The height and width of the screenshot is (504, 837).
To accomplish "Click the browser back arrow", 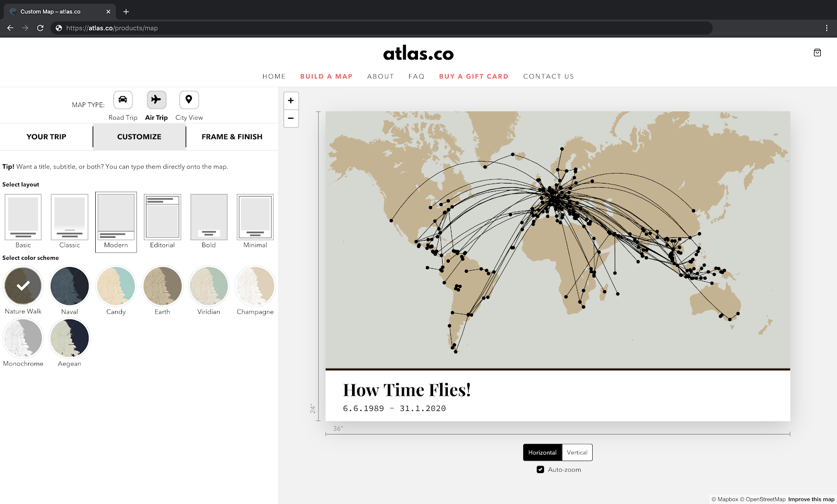I will click(x=10, y=28).
